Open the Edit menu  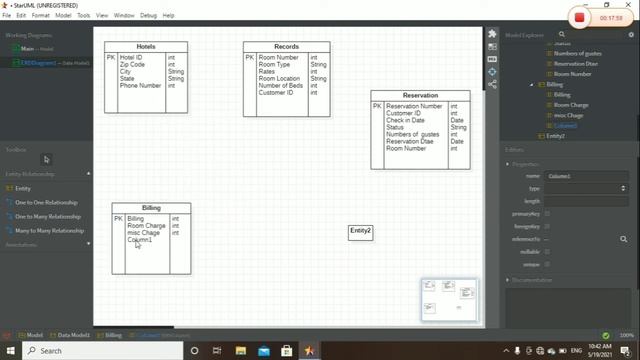coord(21,16)
